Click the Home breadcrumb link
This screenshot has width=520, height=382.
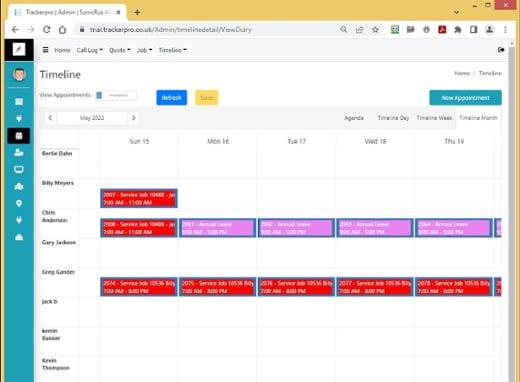click(x=462, y=73)
